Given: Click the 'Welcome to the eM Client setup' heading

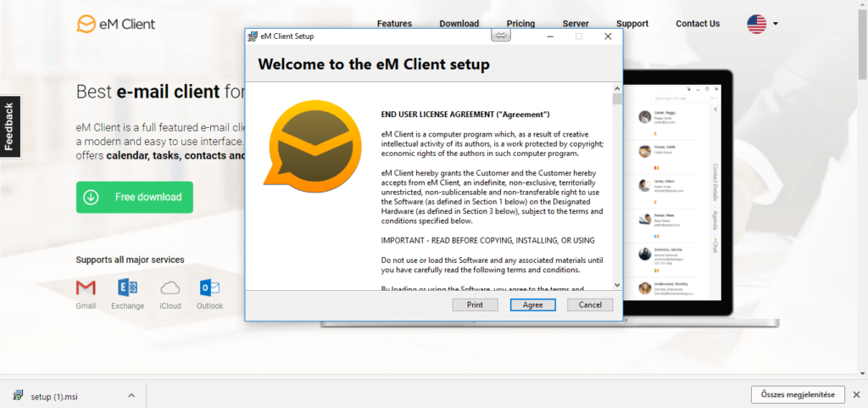Looking at the screenshot, I should (374, 64).
